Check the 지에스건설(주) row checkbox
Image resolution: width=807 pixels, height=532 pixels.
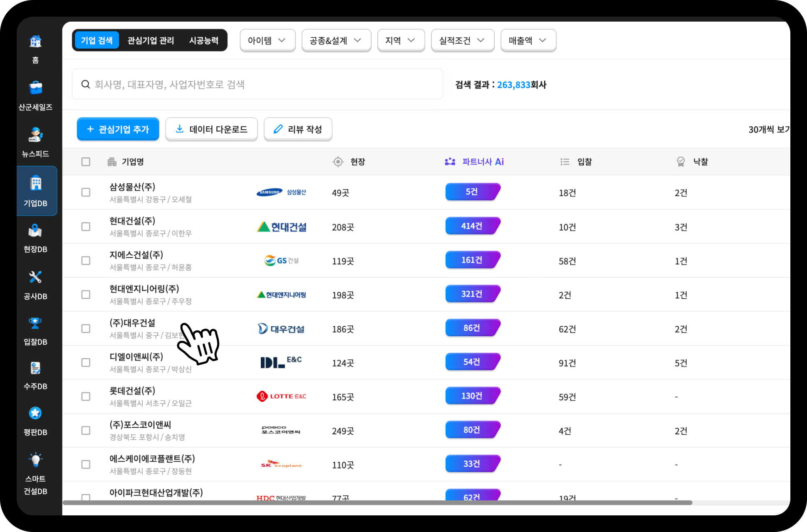point(86,261)
